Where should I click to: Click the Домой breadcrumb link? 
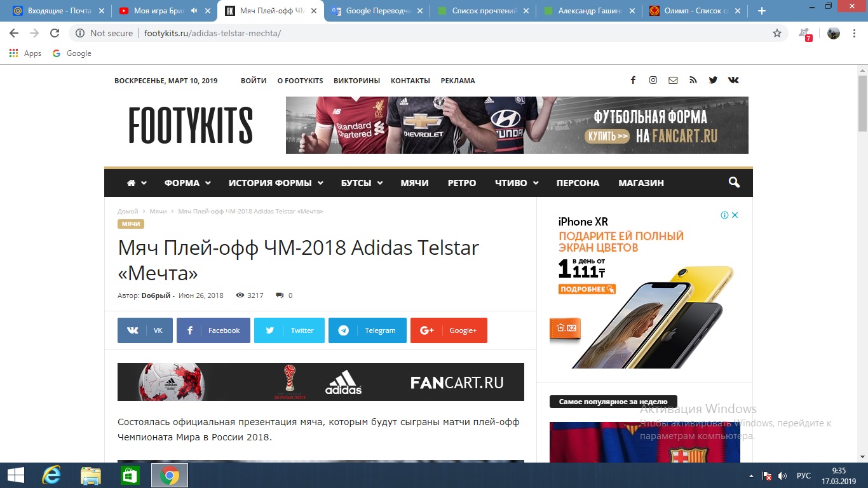(128, 211)
